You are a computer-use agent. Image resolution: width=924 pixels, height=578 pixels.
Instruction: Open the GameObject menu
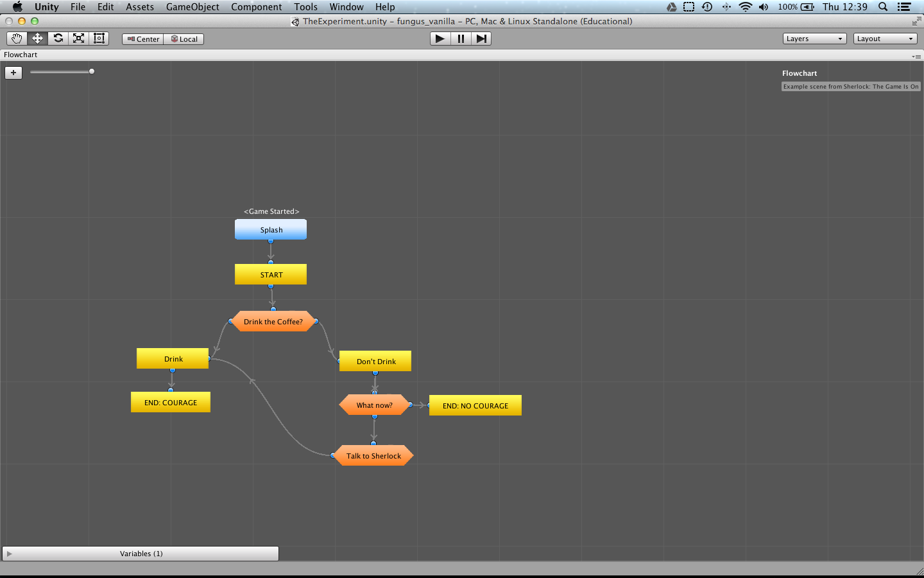[x=193, y=7]
